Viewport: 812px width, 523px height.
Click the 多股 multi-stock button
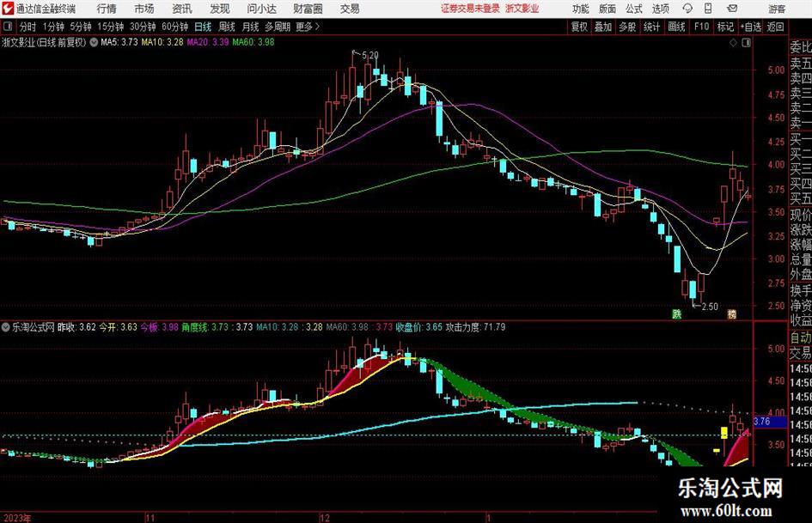[627, 27]
